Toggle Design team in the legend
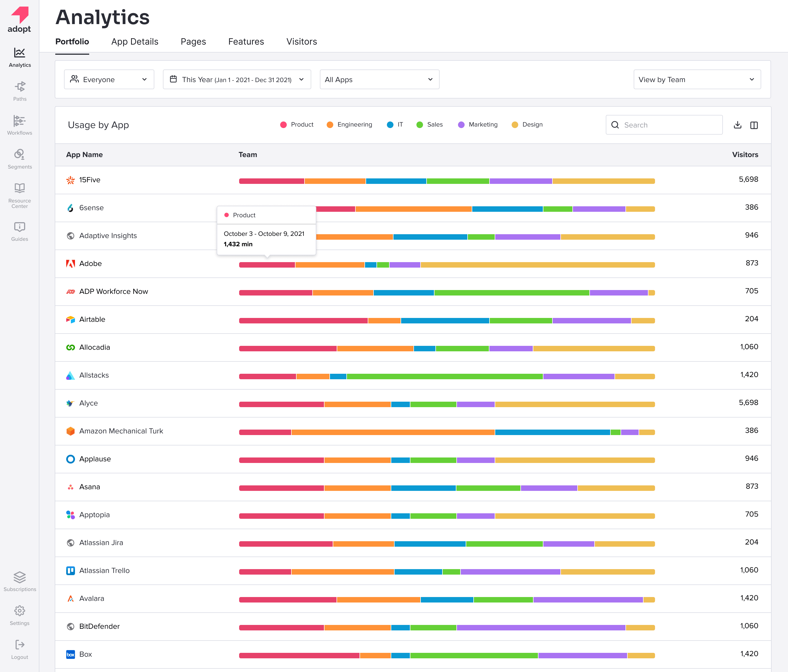Image resolution: width=788 pixels, height=672 pixels. [527, 124]
